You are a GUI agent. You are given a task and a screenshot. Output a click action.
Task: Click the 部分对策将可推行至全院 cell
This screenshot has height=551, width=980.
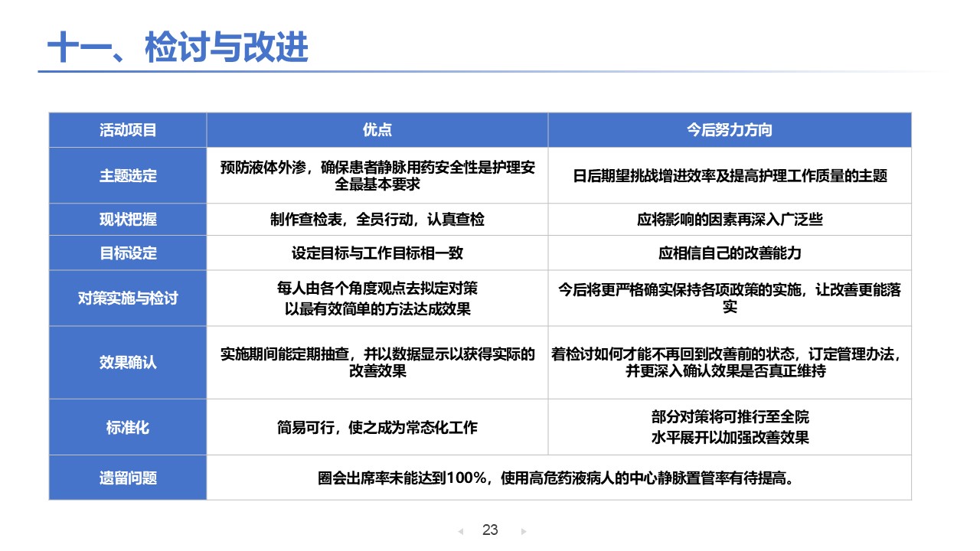pyautogui.click(x=729, y=418)
